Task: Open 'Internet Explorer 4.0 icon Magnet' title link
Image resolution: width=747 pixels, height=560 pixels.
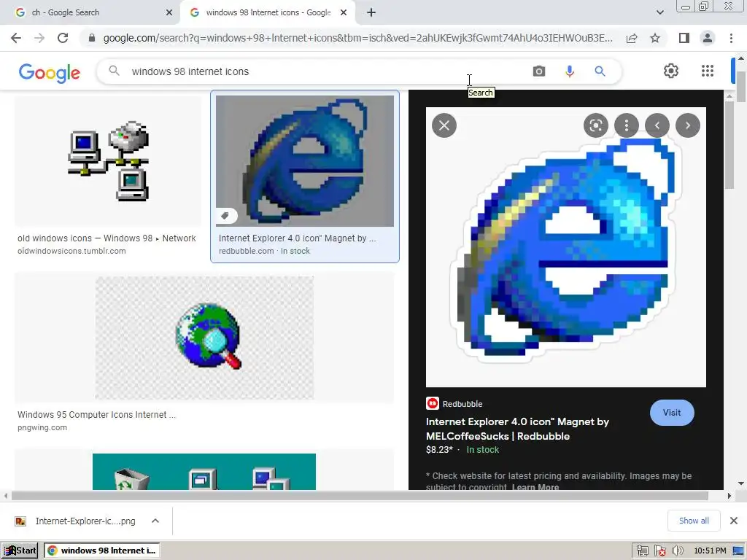Action: click(x=517, y=429)
